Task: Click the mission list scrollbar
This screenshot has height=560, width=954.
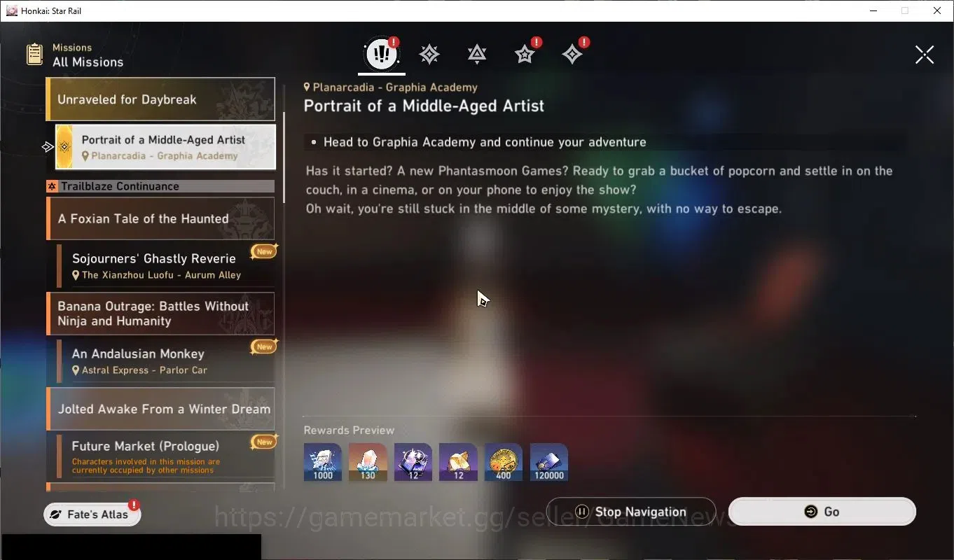Action: [284, 157]
